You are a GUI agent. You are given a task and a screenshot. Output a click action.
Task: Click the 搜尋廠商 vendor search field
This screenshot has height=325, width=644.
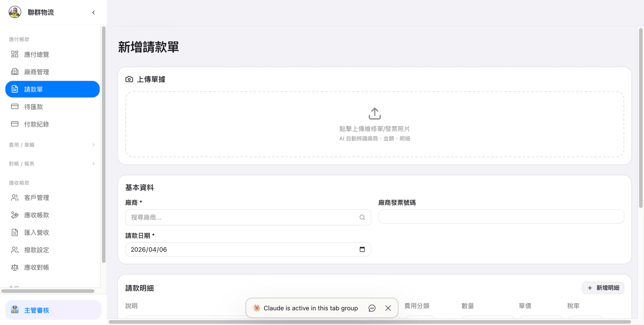(x=235, y=217)
